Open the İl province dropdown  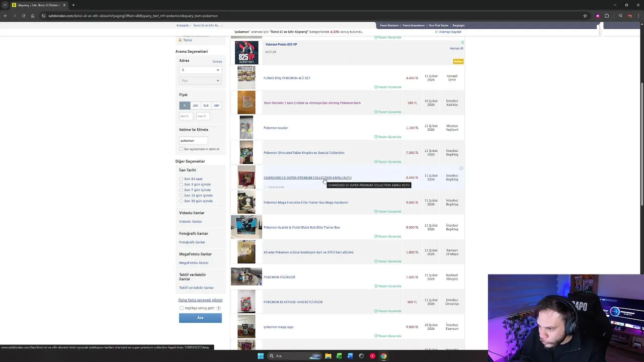point(200,70)
